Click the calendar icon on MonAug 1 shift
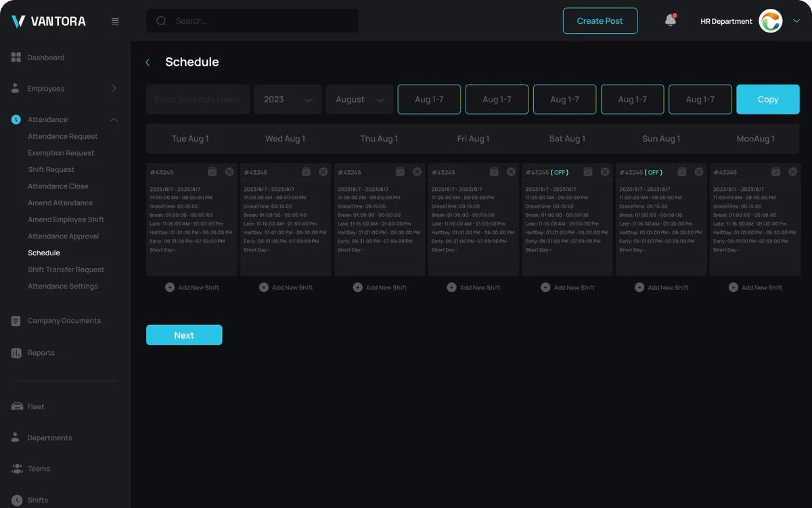 (x=775, y=172)
